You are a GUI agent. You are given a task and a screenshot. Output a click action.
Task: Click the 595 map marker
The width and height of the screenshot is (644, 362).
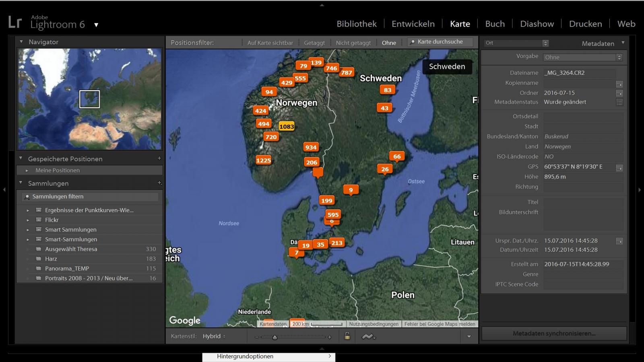[333, 214]
